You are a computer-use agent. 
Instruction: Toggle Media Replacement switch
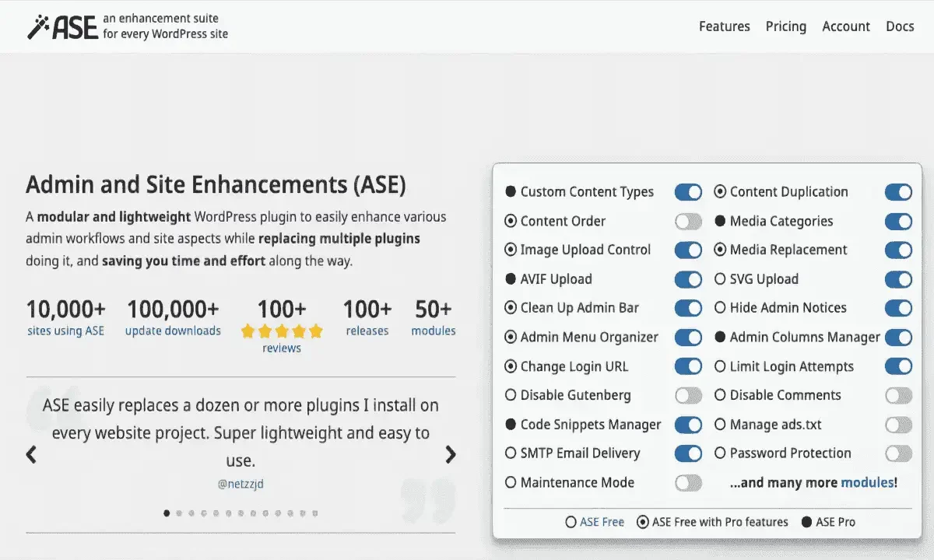pos(898,250)
